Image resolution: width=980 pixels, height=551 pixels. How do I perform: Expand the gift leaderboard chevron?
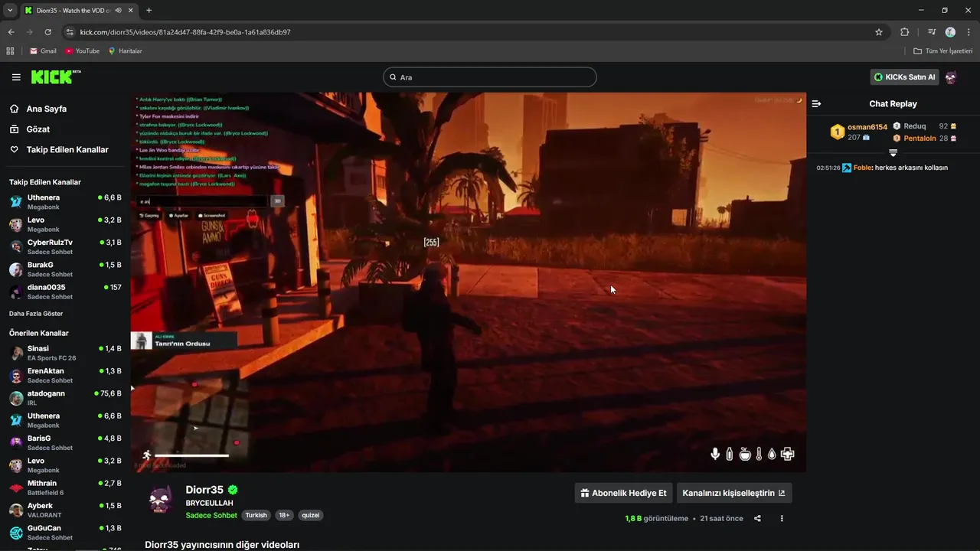893,153
